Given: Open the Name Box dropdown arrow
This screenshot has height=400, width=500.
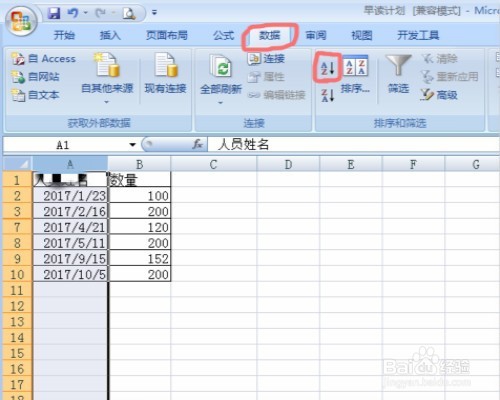Looking at the screenshot, I should (x=133, y=145).
